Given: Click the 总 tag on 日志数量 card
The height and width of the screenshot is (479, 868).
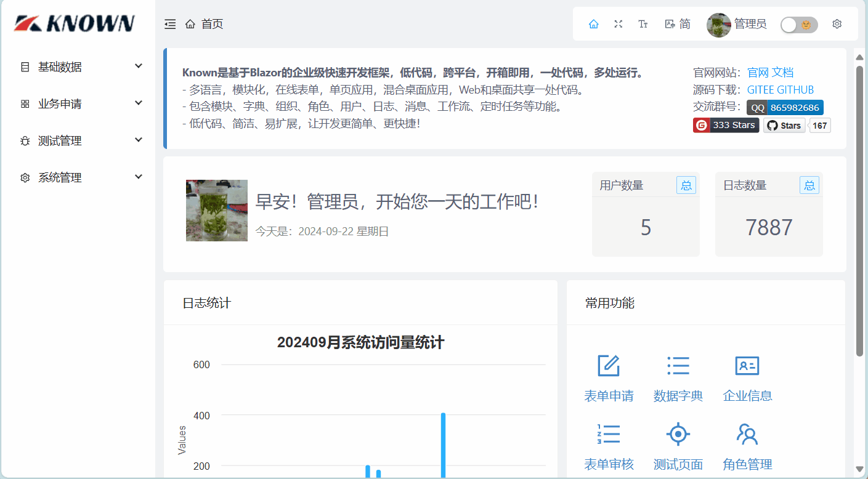Looking at the screenshot, I should (809, 185).
